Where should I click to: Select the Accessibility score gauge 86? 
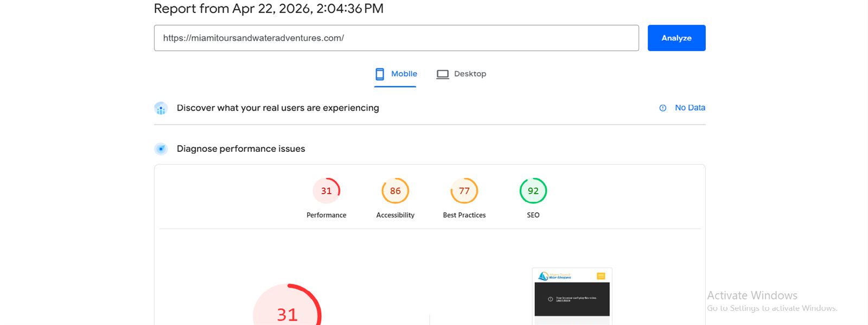click(395, 191)
